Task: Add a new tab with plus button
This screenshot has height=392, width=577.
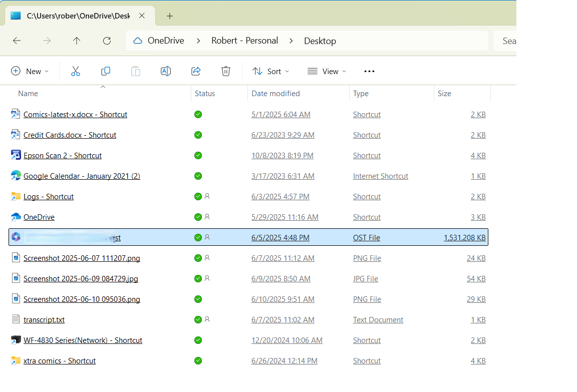Action: [x=170, y=16]
